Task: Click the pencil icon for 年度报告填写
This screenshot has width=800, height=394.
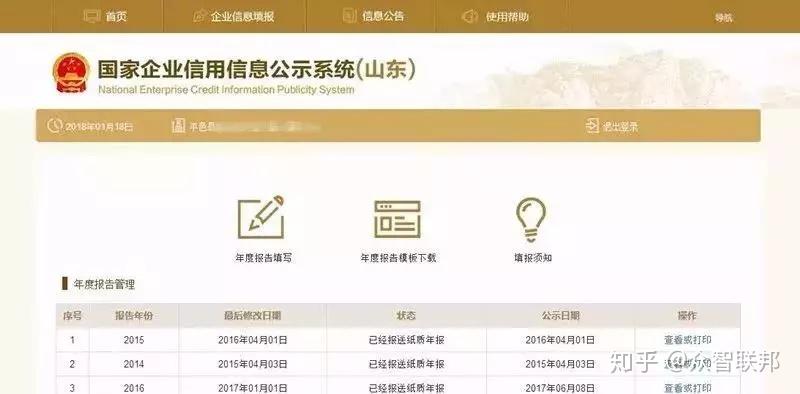Action: 261,217
